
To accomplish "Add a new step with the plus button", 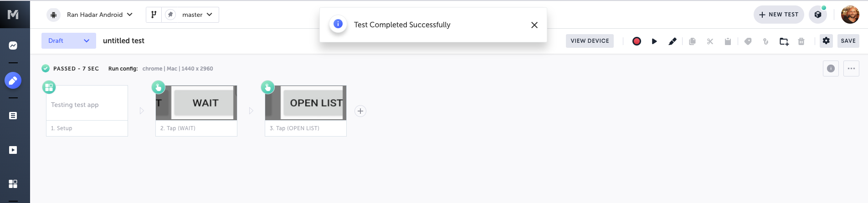I will pyautogui.click(x=360, y=111).
